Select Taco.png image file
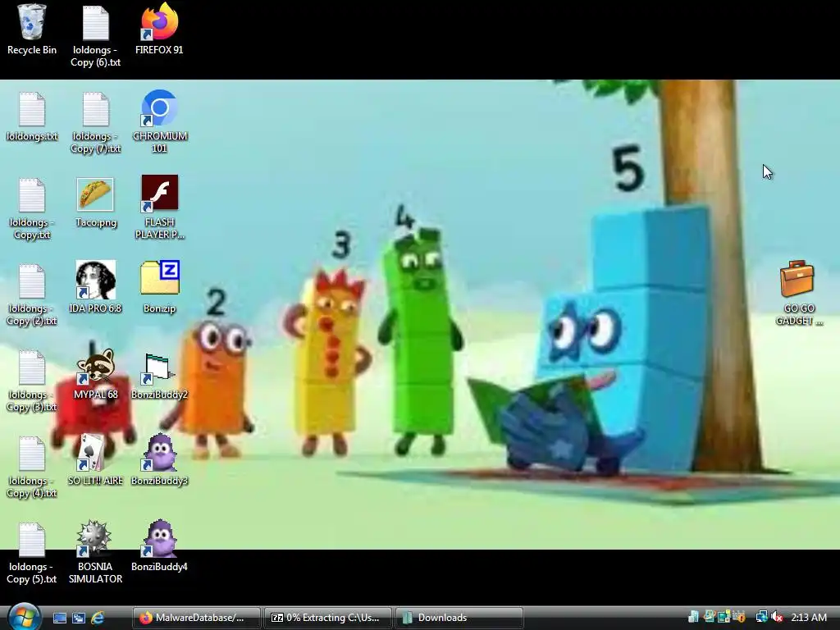Screen dimensions: 840x630 point(95,203)
